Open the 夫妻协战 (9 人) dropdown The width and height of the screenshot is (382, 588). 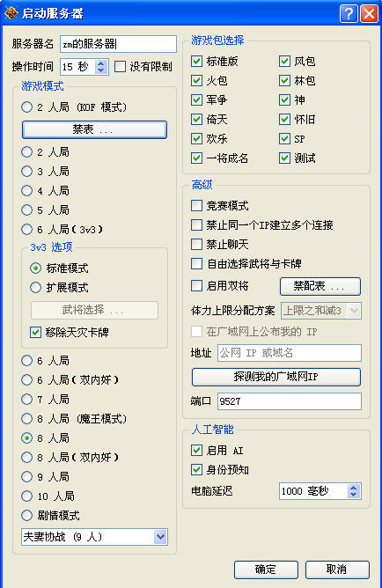[94, 537]
